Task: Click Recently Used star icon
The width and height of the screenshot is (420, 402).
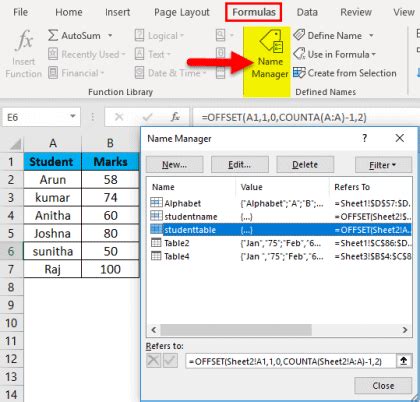Action: (53, 54)
